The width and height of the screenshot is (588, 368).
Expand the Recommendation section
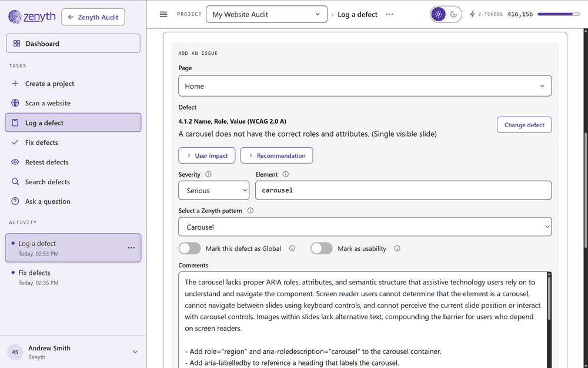276,155
